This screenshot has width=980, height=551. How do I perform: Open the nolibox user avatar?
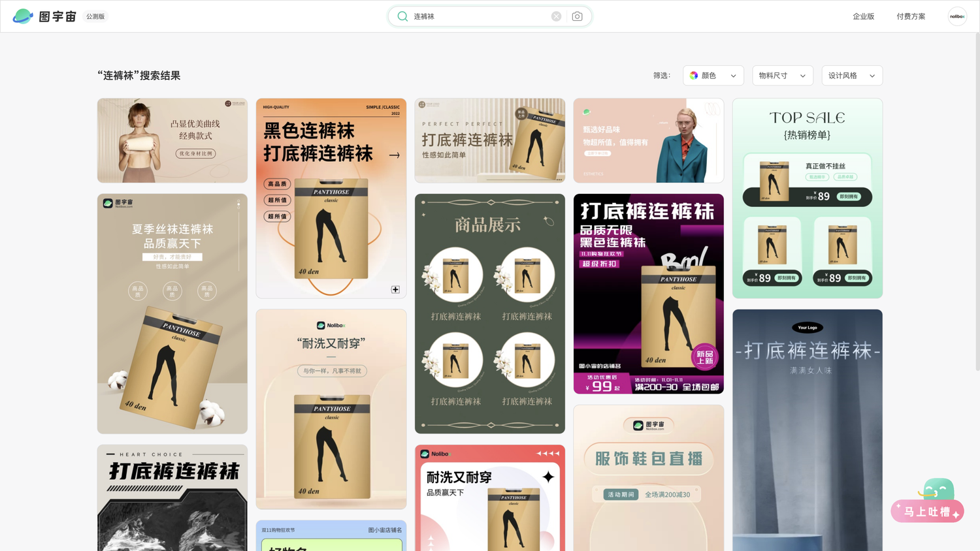957,16
